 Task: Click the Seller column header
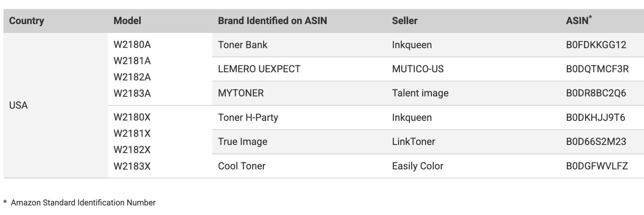pyautogui.click(x=404, y=21)
